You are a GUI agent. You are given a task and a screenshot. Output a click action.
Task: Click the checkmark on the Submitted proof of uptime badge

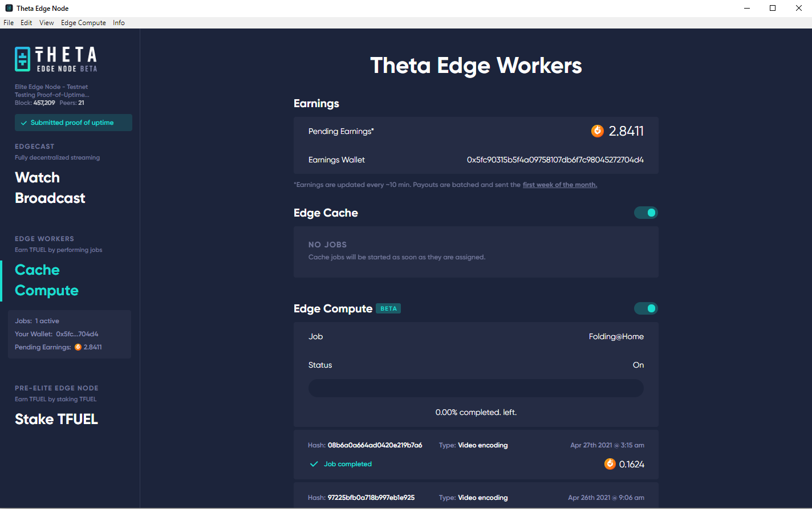pos(23,122)
